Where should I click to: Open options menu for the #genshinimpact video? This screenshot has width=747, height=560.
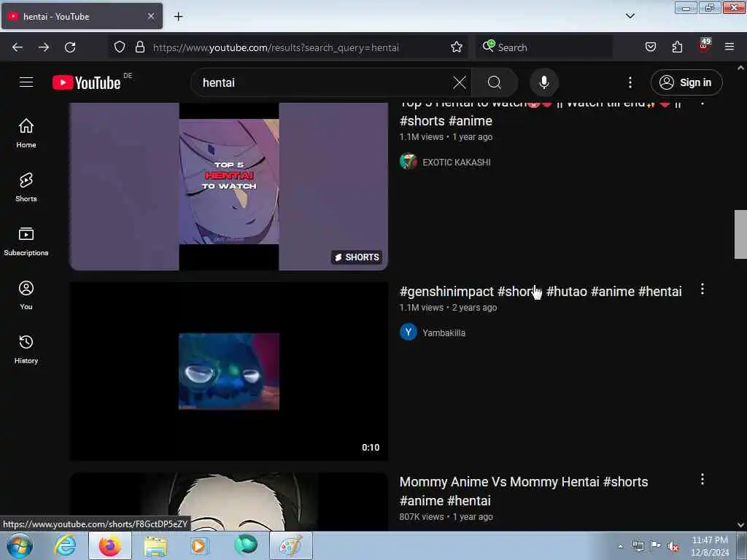(703, 289)
